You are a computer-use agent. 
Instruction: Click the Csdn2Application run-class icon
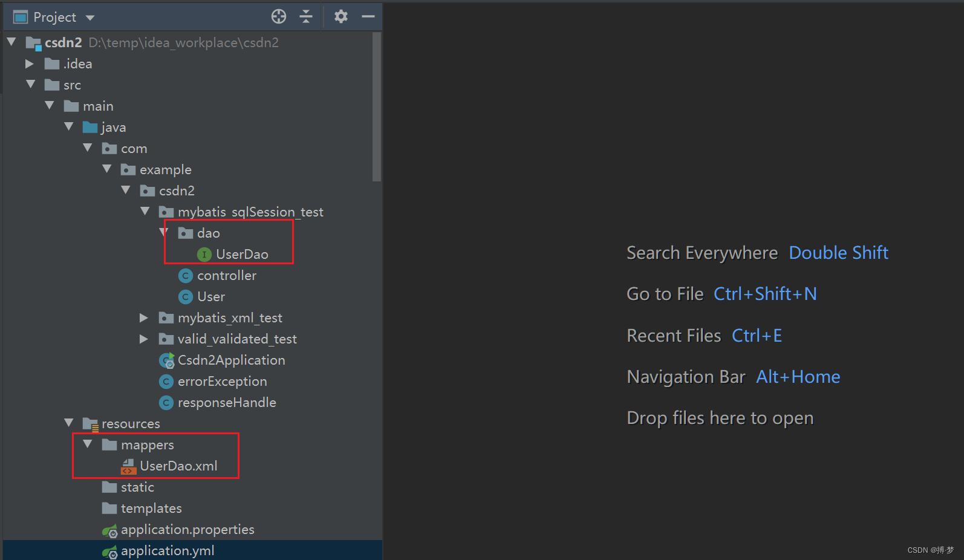(166, 360)
